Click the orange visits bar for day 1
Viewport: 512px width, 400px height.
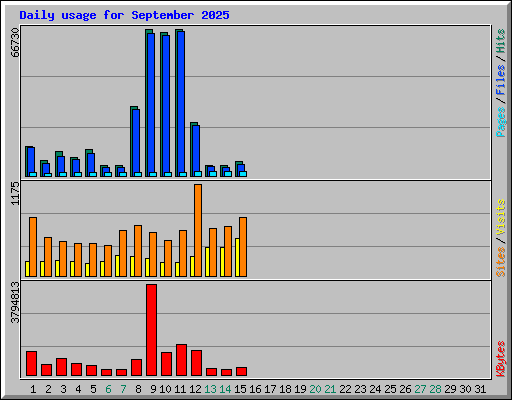click(x=33, y=247)
